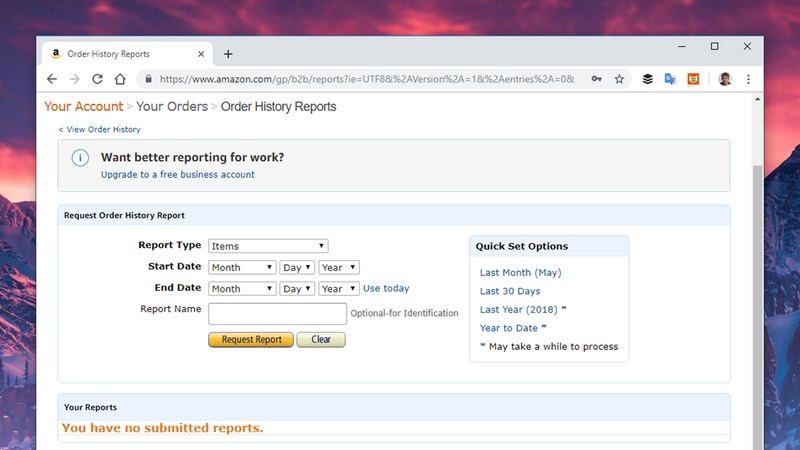Open a new browser tab
The image size is (800, 450).
[x=228, y=54]
